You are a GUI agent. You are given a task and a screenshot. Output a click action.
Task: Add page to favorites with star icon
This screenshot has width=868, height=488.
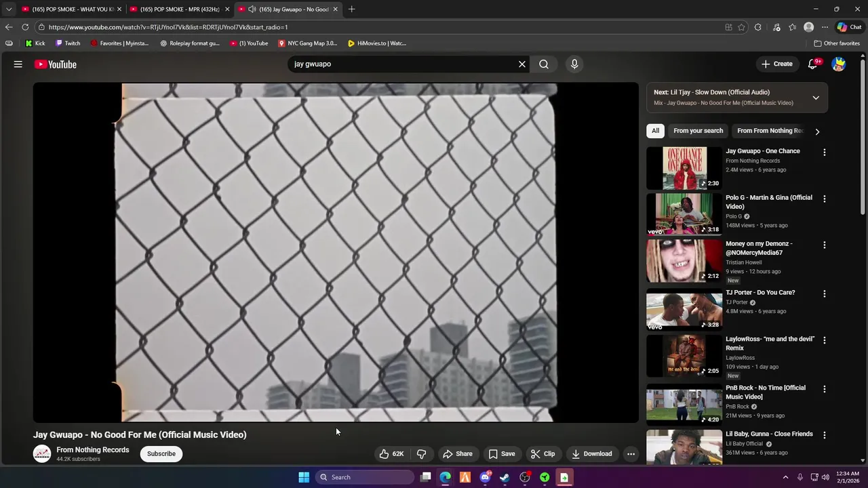coord(741,27)
